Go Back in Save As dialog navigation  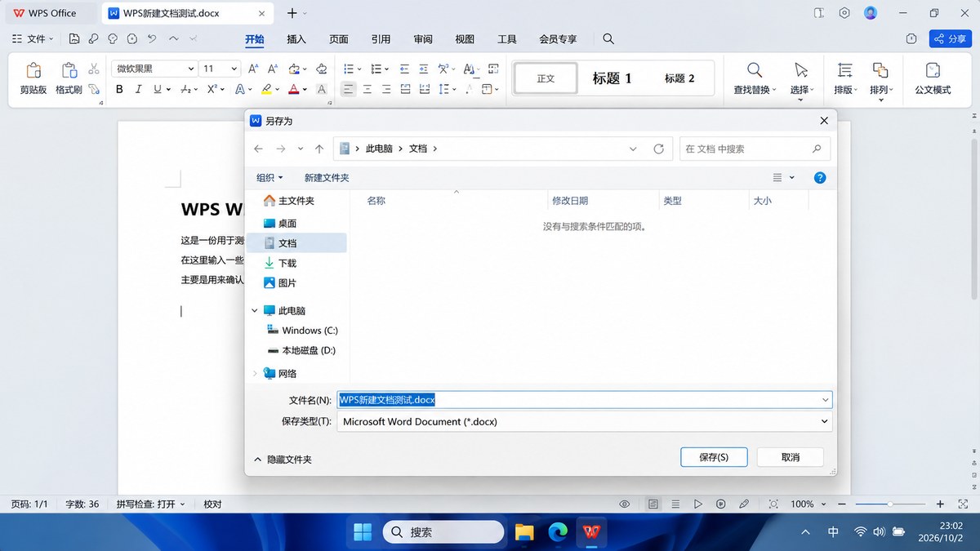click(258, 149)
